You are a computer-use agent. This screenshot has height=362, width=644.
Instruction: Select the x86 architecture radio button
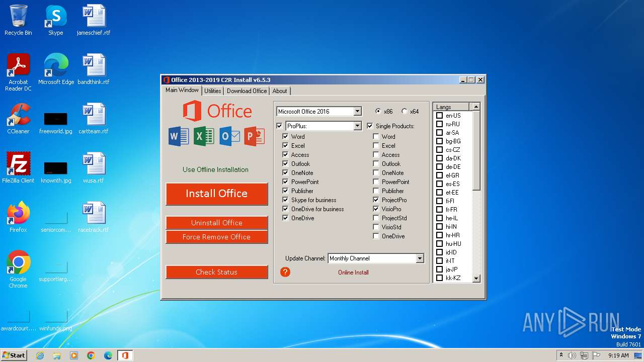click(378, 111)
